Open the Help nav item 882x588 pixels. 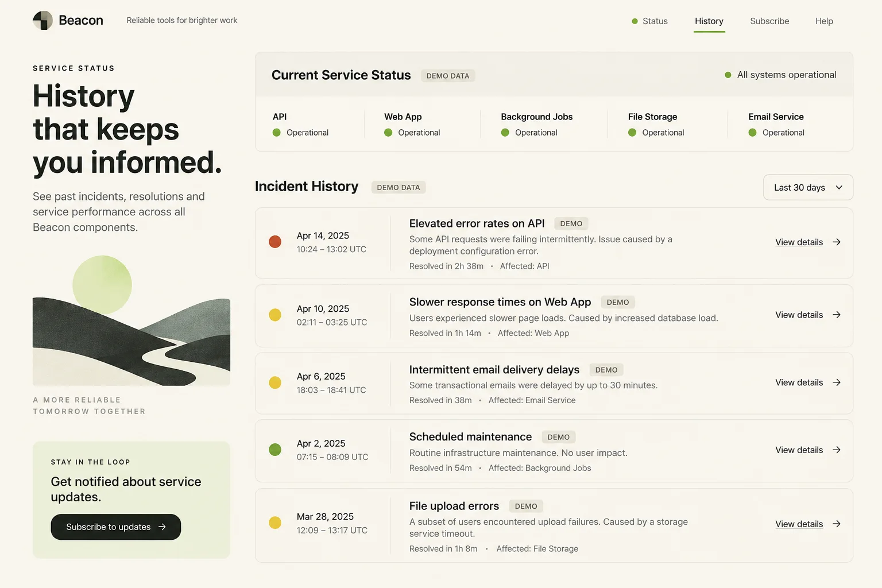824,21
